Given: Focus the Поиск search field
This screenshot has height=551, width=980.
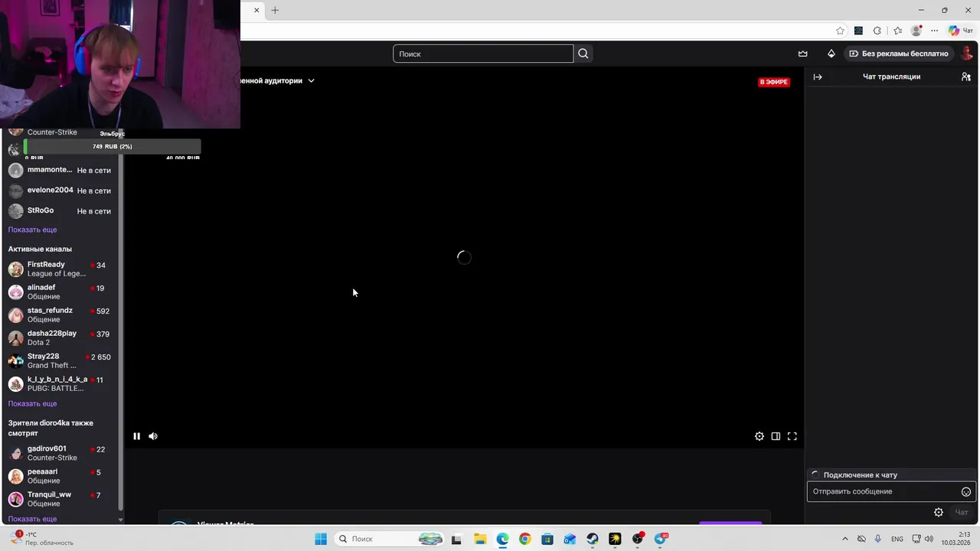Looking at the screenshot, I should click(x=483, y=54).
